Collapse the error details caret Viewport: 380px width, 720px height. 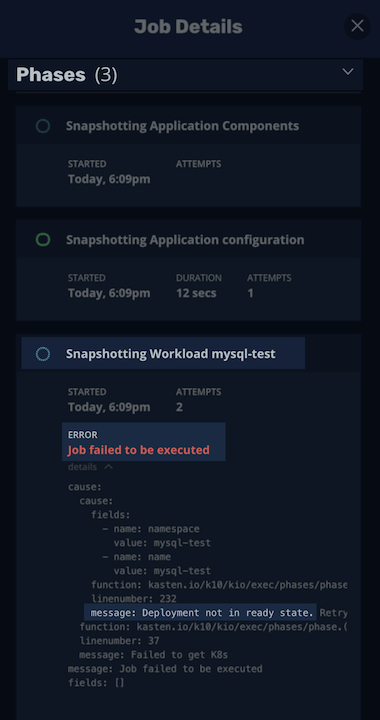(x=108, y=467)
